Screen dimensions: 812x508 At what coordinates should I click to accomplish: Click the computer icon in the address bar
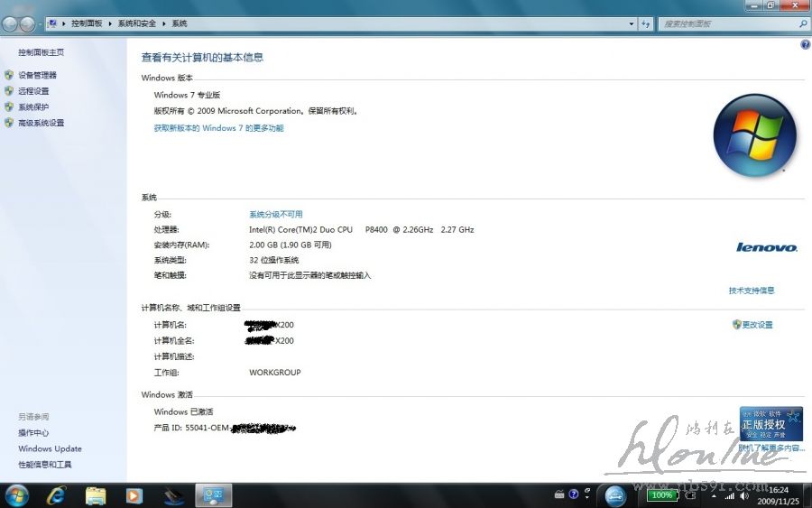[x=52, y=23]
